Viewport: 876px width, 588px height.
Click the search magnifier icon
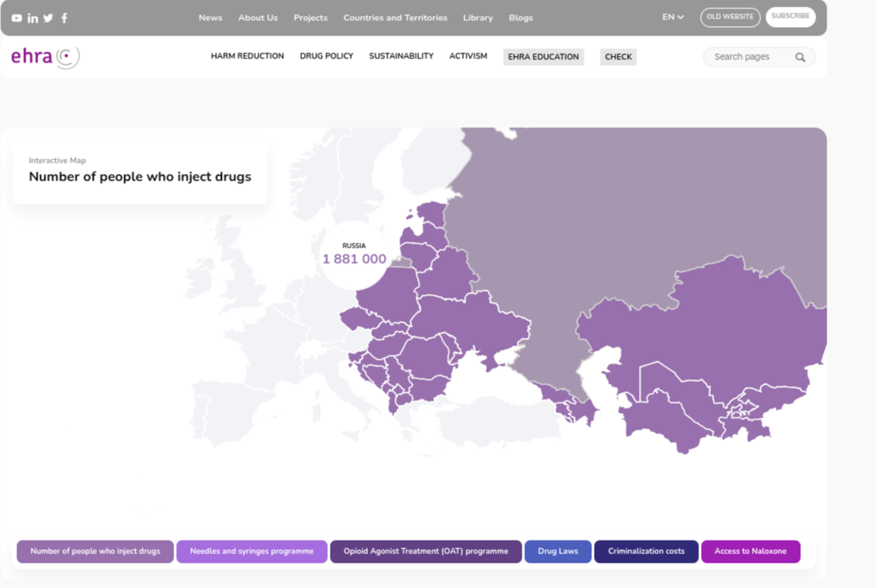click(x=800, y=57)
